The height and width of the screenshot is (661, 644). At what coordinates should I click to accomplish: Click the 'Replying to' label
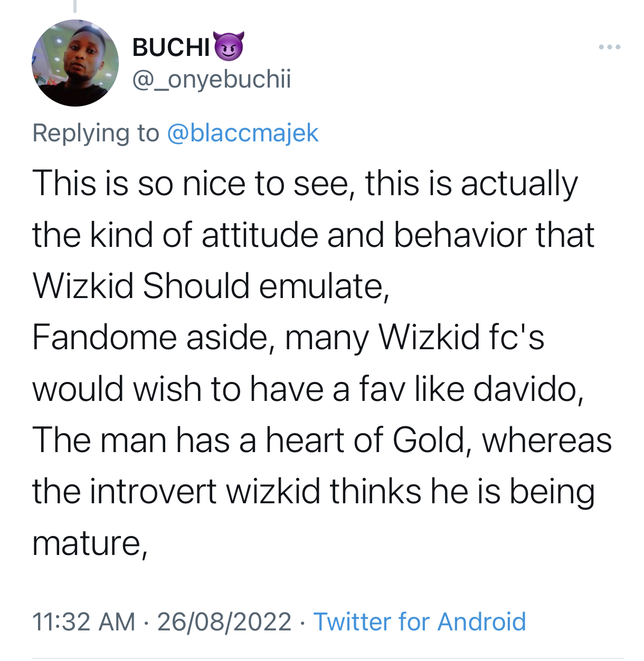96,133
